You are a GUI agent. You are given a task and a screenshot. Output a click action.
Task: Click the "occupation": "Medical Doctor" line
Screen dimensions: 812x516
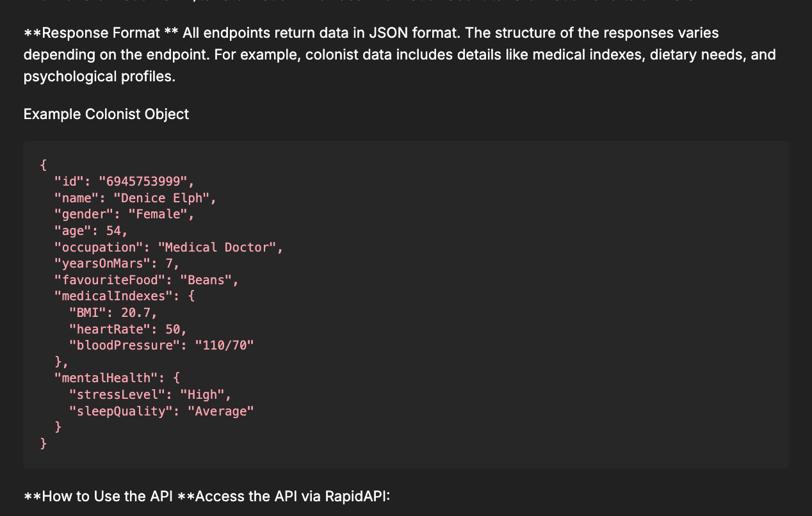click(169, 247)
